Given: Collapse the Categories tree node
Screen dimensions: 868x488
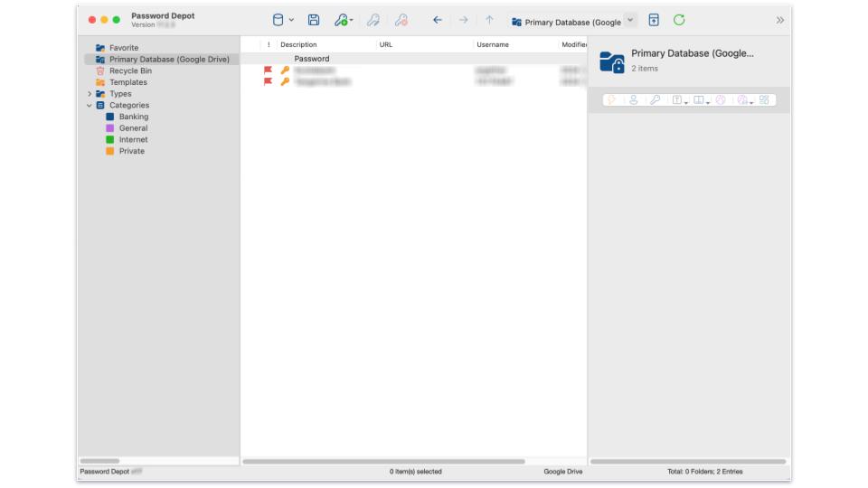Looking at the screenshot, I should click(90, 105).
